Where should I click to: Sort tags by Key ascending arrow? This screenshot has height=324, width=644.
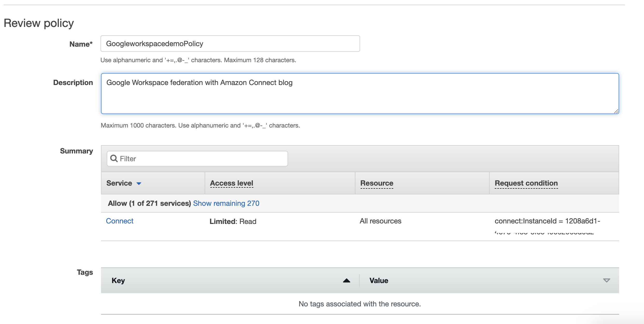pyautogui.click(x=346, y=280)
